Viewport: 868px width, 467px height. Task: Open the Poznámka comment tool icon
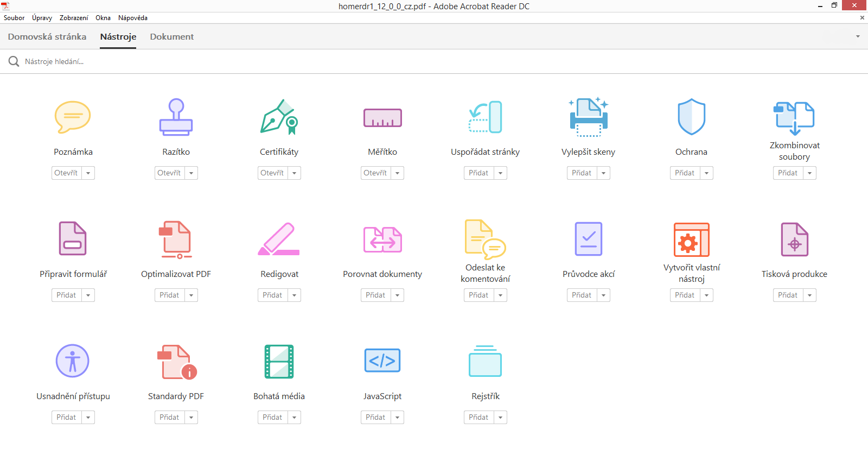(73, 117)
